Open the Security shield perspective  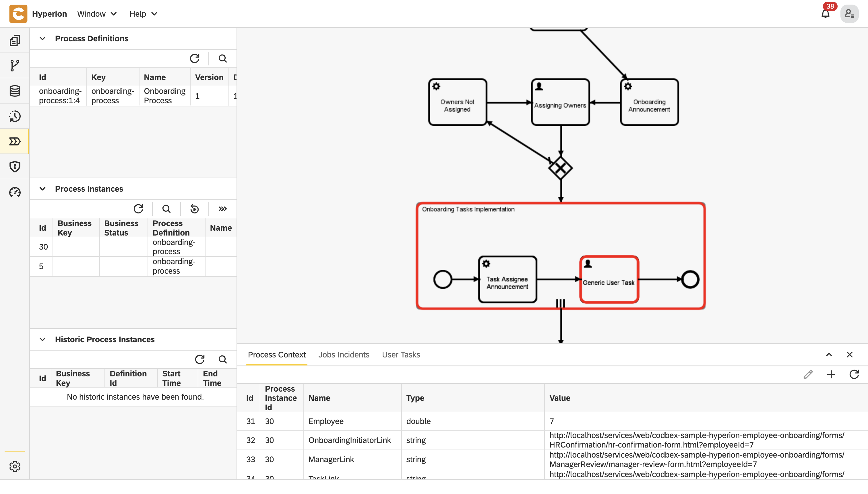[15, 166]
